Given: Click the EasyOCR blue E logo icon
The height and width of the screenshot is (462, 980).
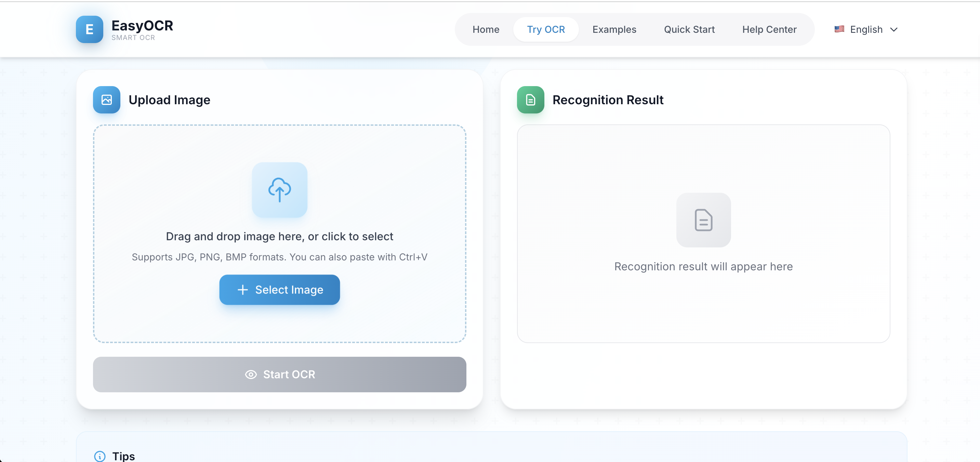Looking at the screenshot, I should pyautogui.click(x=89, y=29).
